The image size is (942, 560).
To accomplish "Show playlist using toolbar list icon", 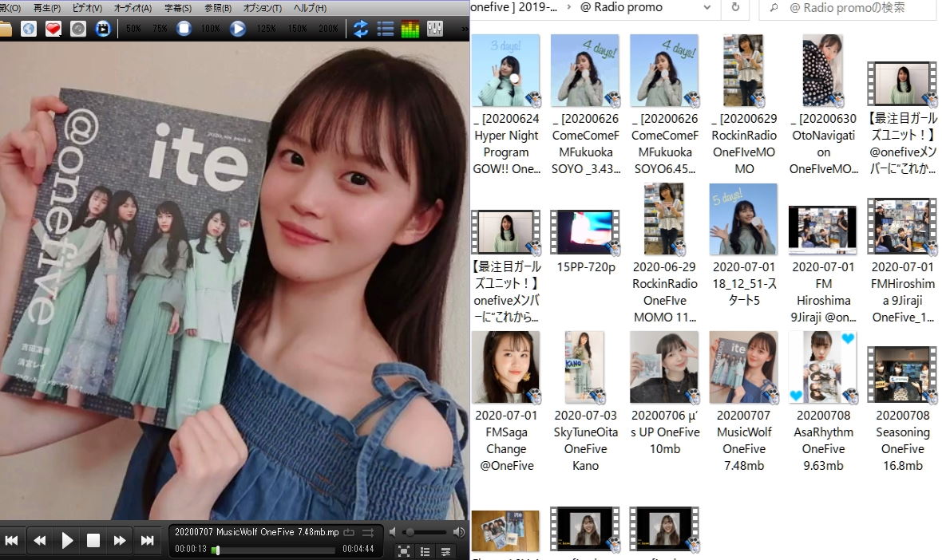I will 386,30.
